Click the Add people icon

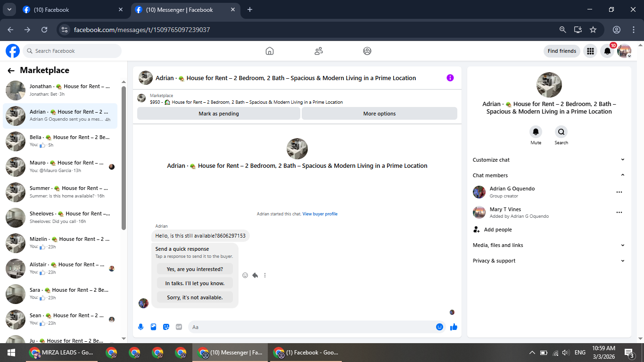(476, 230)
